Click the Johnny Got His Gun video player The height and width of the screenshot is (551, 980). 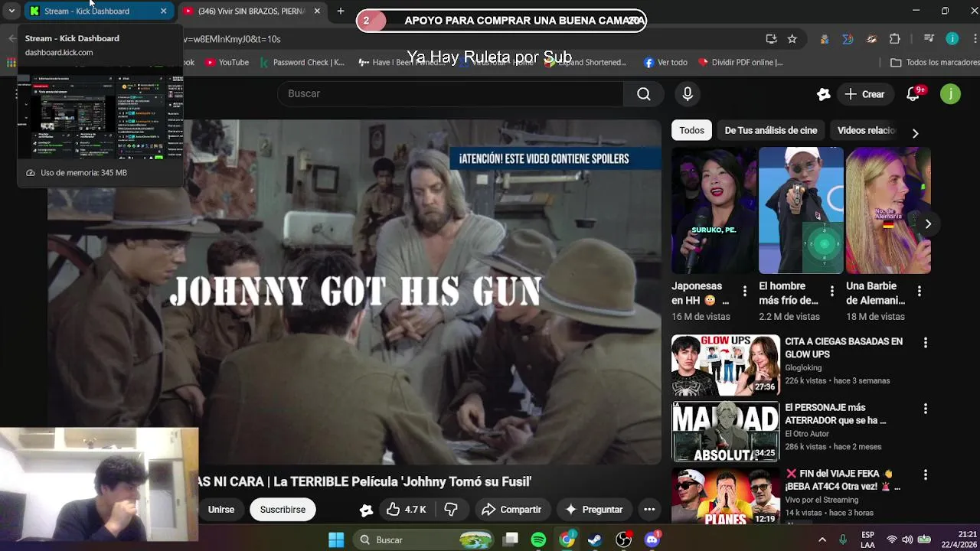tap(354, 292)
